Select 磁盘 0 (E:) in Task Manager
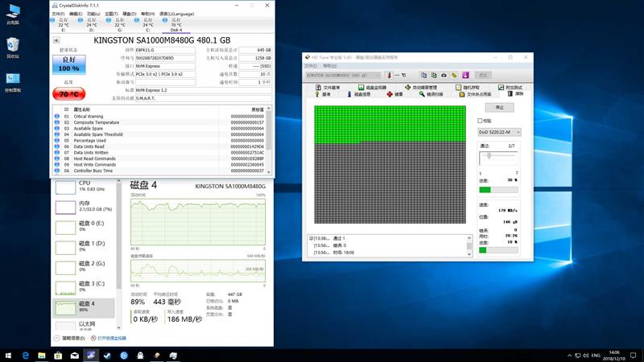644x362 pixels. [x=85, y=227]
